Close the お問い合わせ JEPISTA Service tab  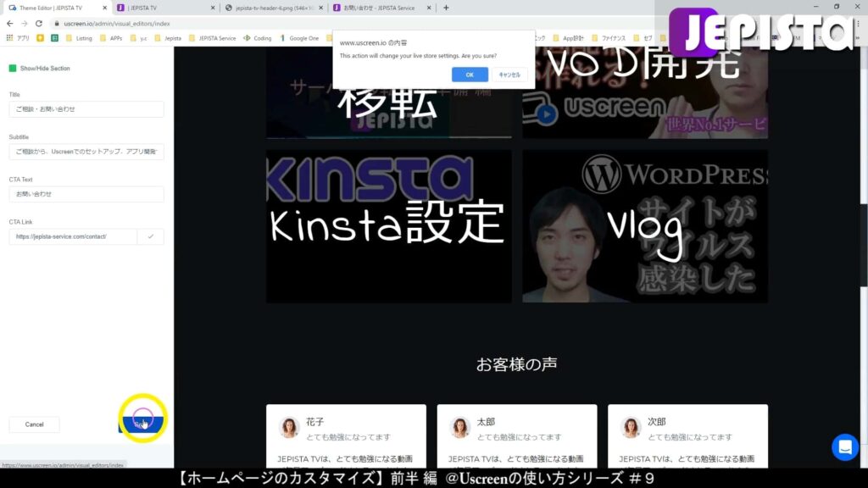point(428,8)
